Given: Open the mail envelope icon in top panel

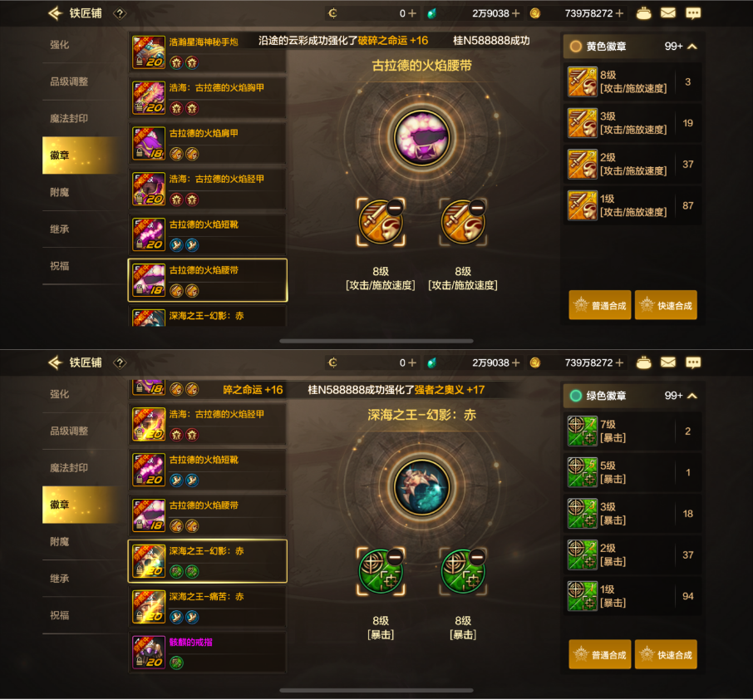Looking at the screenshot, I should click(x=668, y=13).
